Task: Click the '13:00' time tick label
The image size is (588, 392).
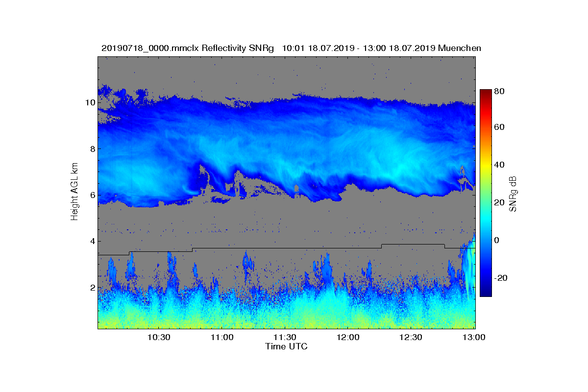Action: click(473, 338)
